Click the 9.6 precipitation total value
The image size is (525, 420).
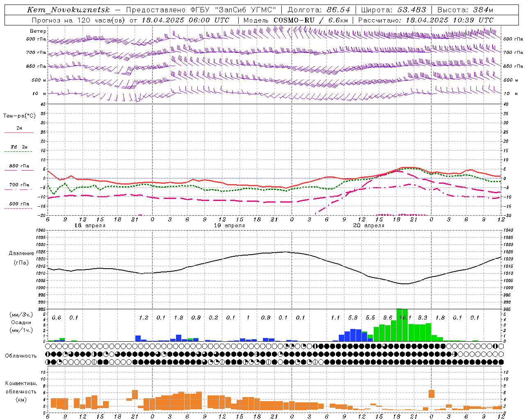388,317
